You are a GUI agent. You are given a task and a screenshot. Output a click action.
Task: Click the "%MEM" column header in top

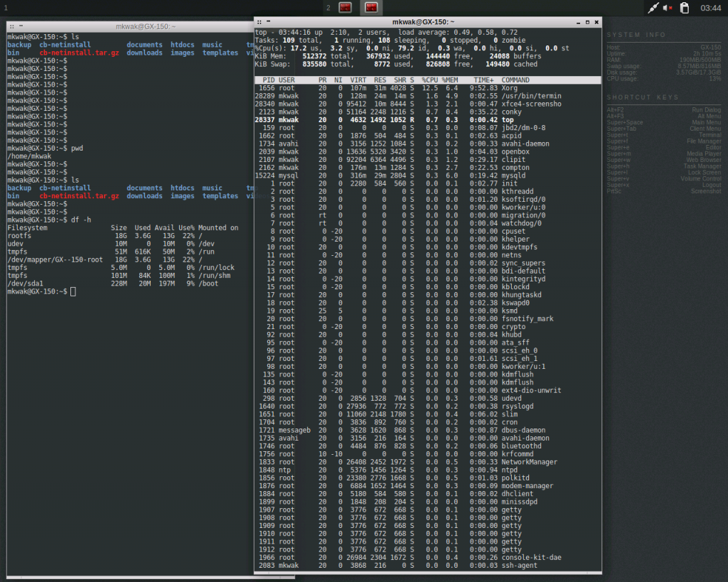click(450, 80)
